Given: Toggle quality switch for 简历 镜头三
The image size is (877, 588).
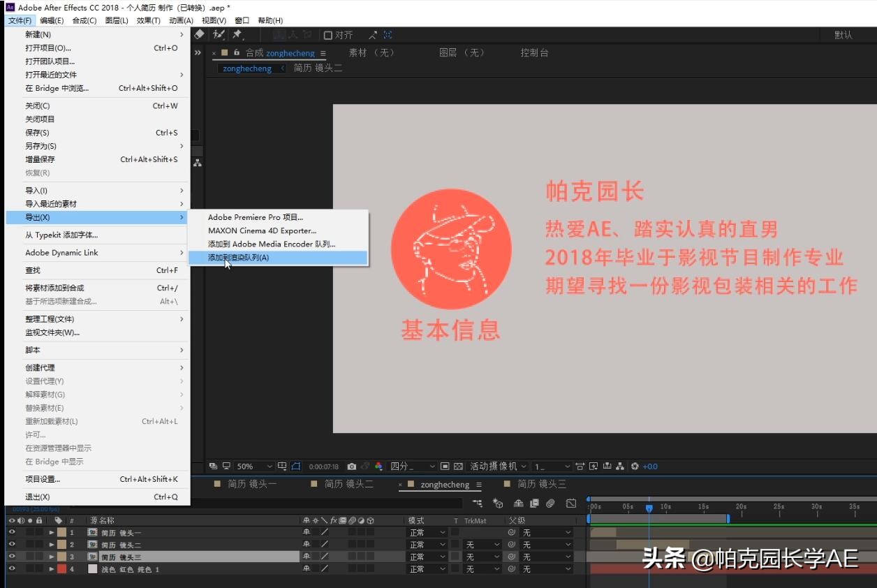Looking at the screenshot, I should pos(324,557).
